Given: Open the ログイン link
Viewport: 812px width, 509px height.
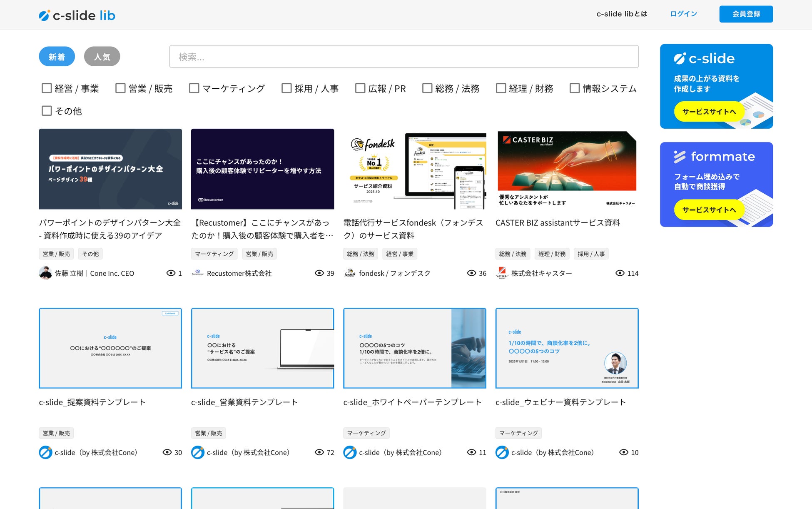Looking at the screenshot, I should 683,14.
